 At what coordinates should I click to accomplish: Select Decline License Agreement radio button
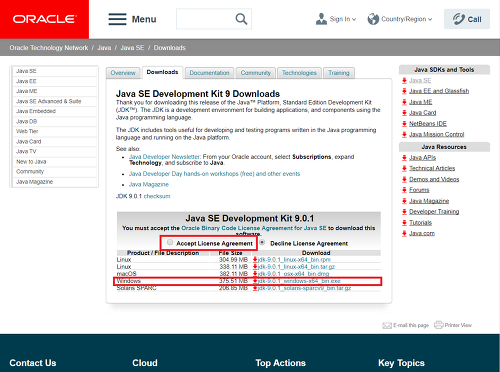pos(263,242)
